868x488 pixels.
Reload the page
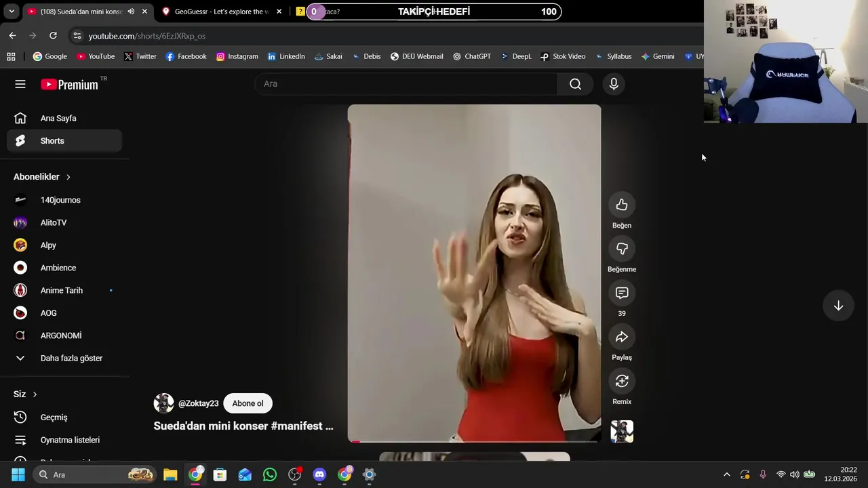(53, 35)
